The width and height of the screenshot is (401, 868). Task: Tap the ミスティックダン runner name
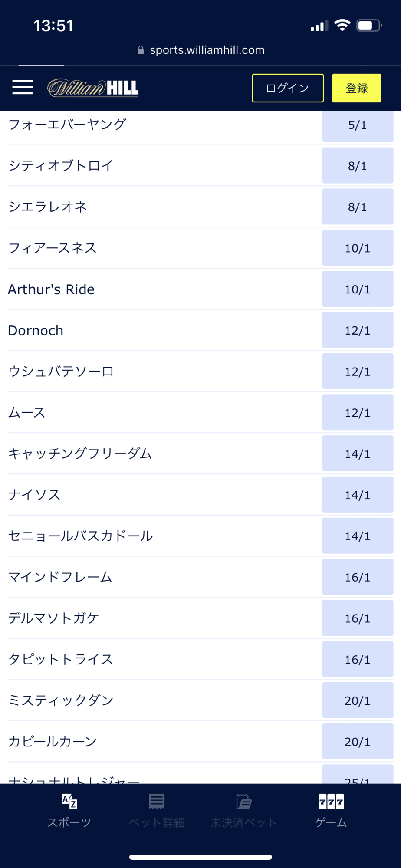pyautogui.click(x=61, y=700)
